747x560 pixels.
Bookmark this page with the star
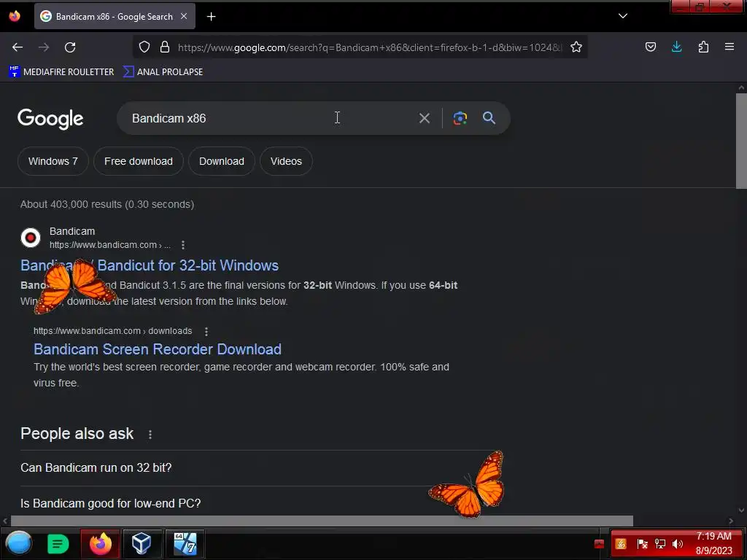pyautogui.click(x=576, y=47)
